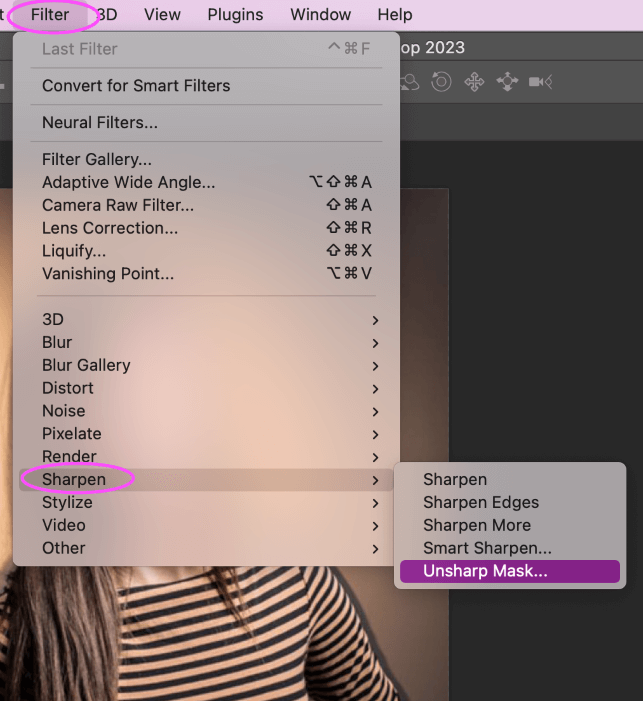Apply Sharpen More filter

pyautogui.click(x=510, y=525)
